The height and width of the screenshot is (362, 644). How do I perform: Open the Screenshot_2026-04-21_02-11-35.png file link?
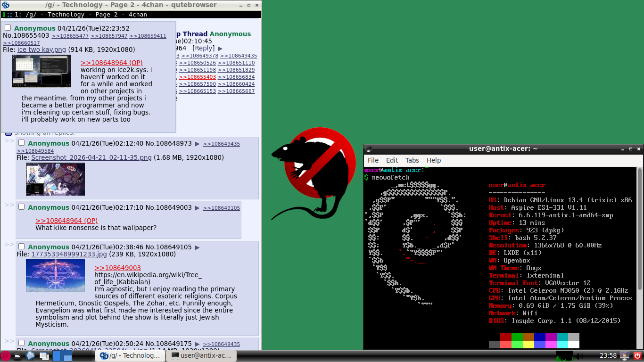[91, 157]
